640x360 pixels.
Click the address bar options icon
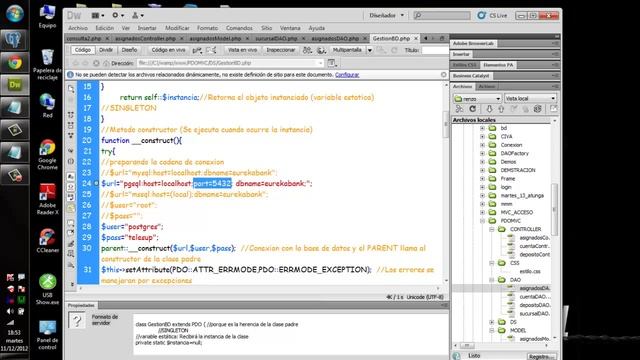[x=332, y=63]
